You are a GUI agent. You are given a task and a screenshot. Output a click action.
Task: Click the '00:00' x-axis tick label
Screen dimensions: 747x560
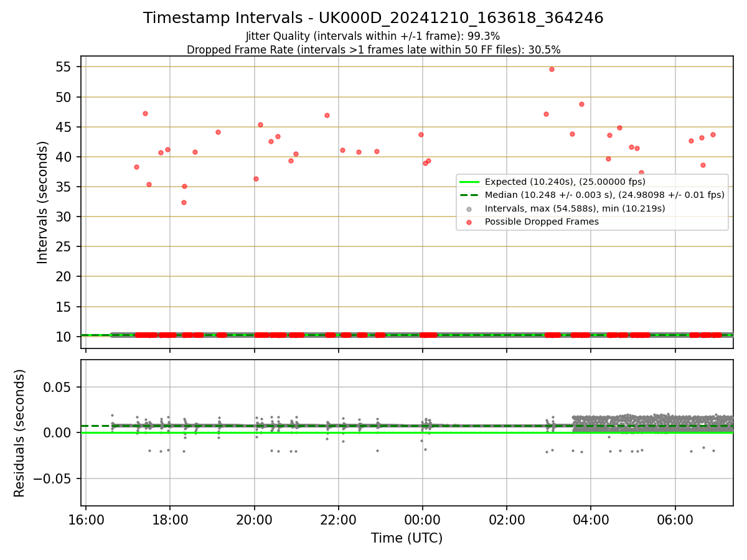(x=423, y=519)
